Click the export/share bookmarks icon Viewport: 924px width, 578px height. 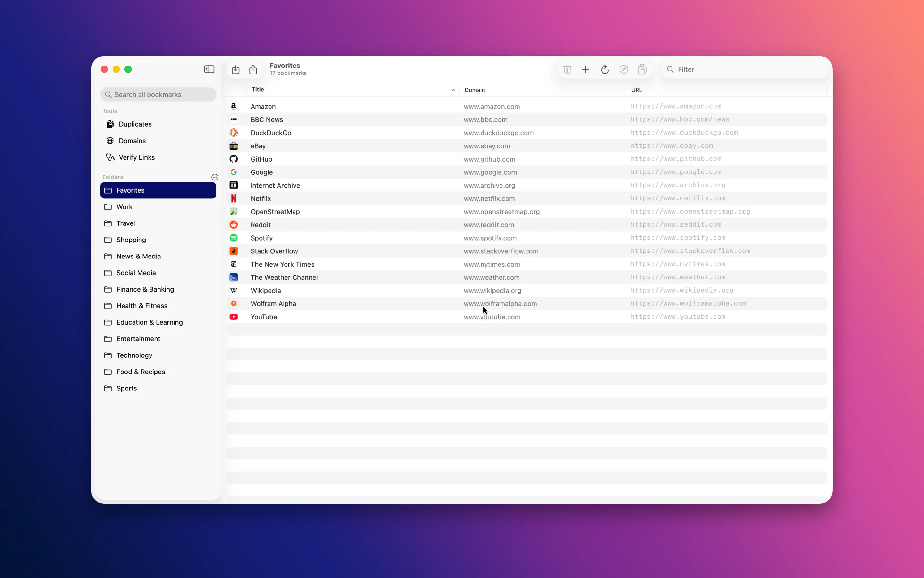point(253,69)
